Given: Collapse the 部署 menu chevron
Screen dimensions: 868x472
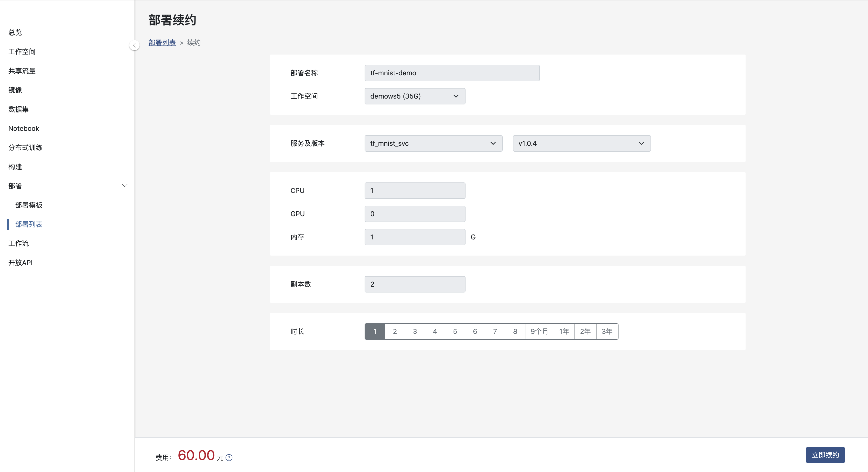Looking at the screenshot, I should [x=124, y=186].
